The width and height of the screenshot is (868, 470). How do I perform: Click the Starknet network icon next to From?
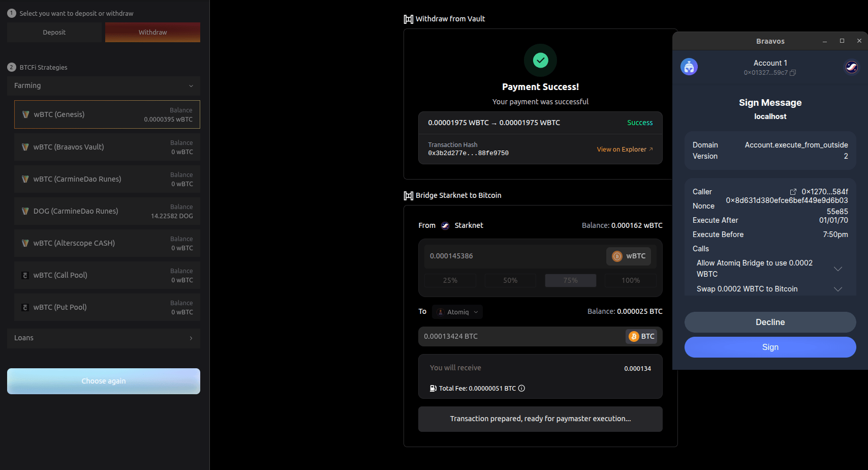pos(445,226)
